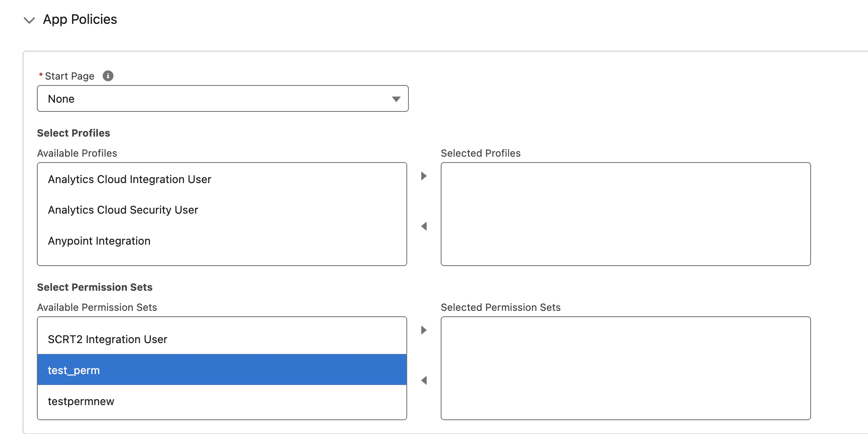Collapse the App Policies section chevron
This screenshot has width=868, height=434.
pos(29,20)
